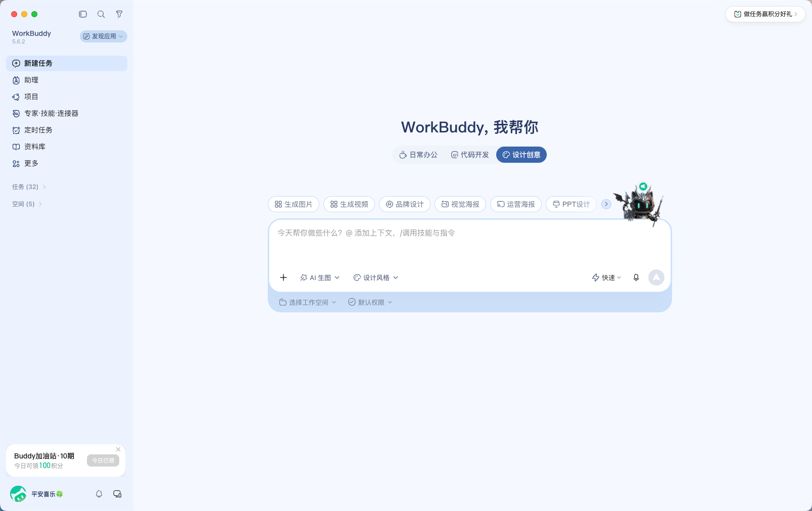Open the 设计风格 style dropdown
The height and width of the screenshot is (511, 812).
376,277
